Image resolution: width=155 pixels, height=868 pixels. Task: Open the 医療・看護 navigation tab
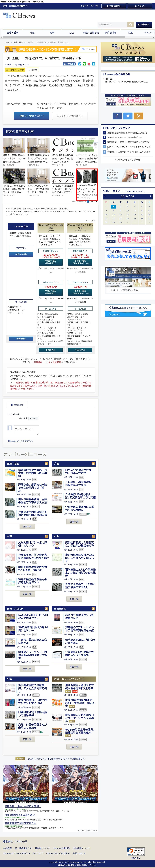click(x=13, y=33)
